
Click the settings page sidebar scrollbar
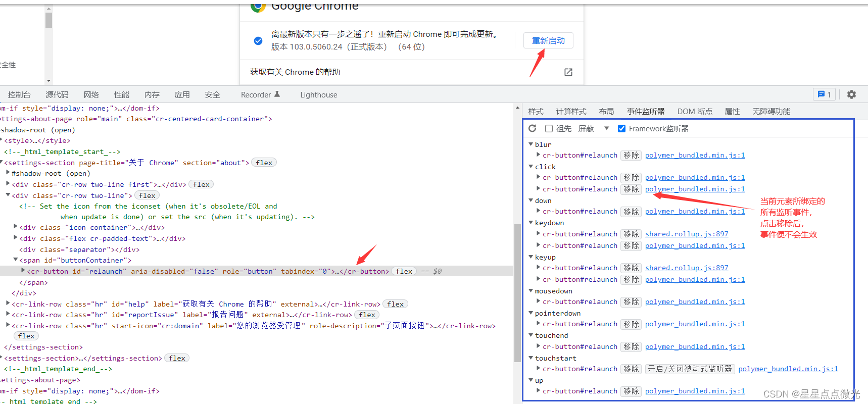[49, 20]
